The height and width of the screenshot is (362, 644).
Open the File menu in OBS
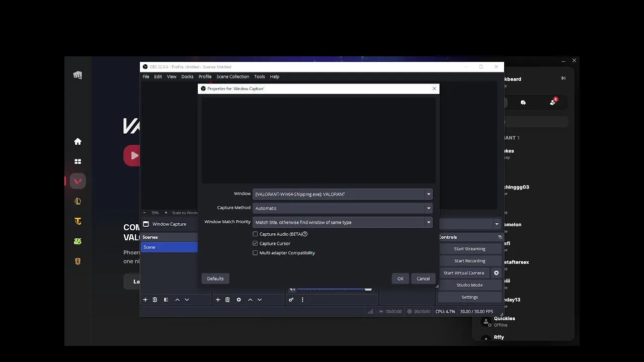click(146, 76)
